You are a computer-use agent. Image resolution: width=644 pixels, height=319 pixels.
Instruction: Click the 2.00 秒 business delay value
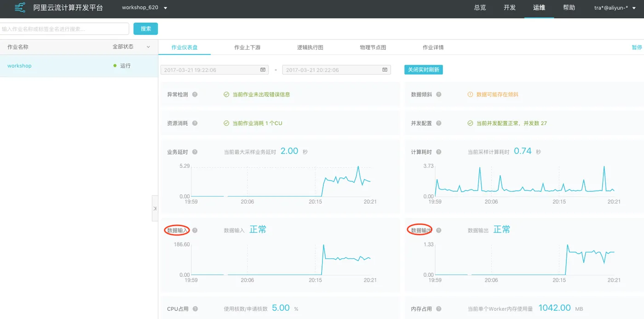tap(294, 151)
